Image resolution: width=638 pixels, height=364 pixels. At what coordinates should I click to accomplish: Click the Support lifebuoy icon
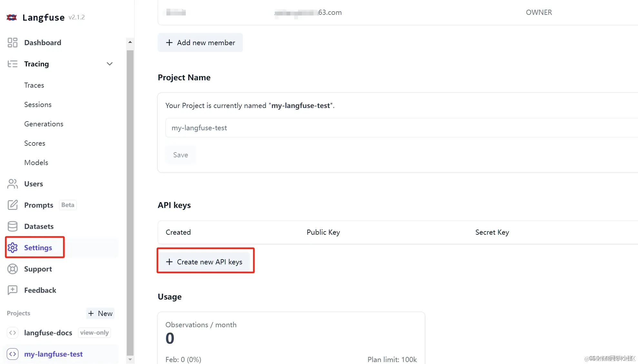point(12,269)
